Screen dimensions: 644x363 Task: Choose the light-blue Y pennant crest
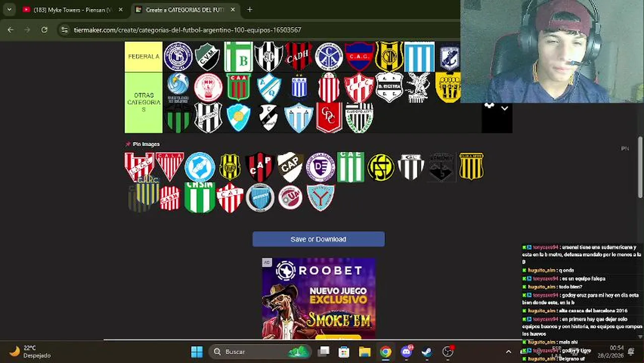(320, 197)
